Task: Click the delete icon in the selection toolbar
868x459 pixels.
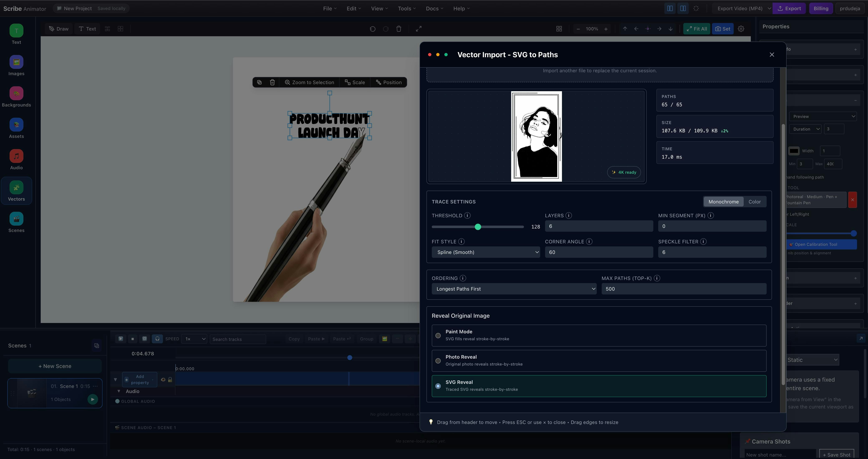Action: tap(272, 82)
